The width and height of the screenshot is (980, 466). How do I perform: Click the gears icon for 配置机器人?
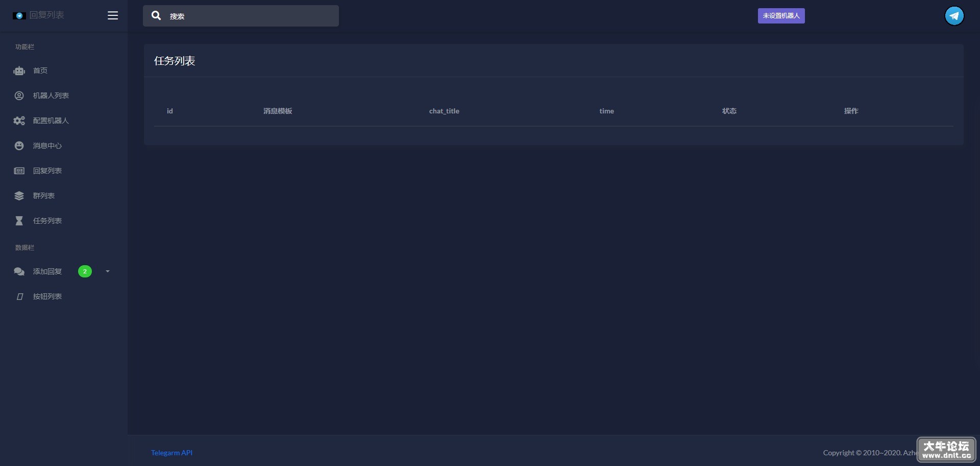point(19,121)
